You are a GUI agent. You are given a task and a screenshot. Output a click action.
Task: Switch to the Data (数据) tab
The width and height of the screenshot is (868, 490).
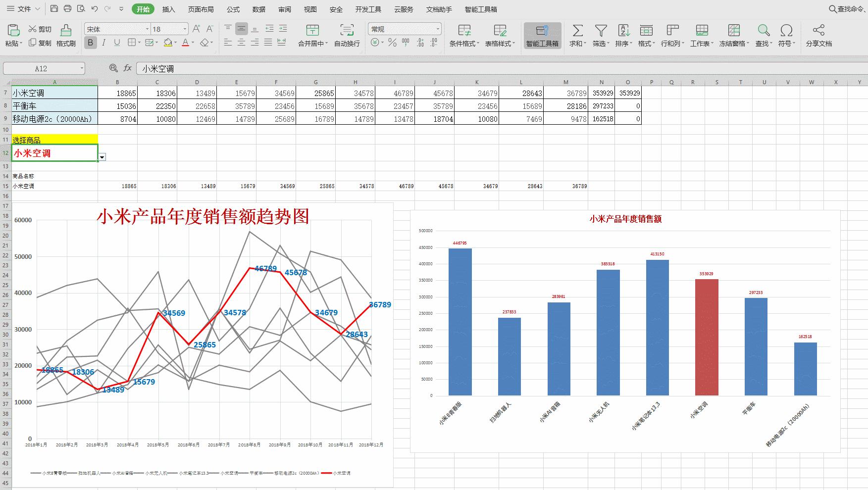point(258,9)
